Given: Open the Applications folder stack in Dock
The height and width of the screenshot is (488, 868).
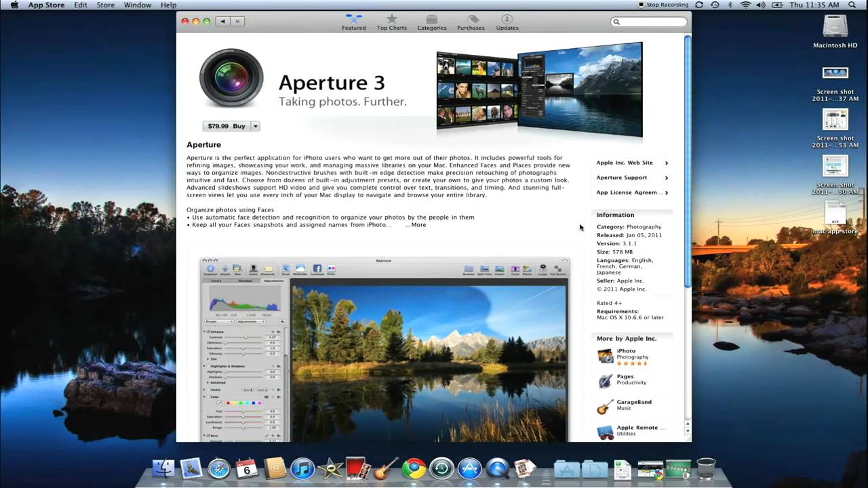Looking at the screenshot, I should [567, 468].
